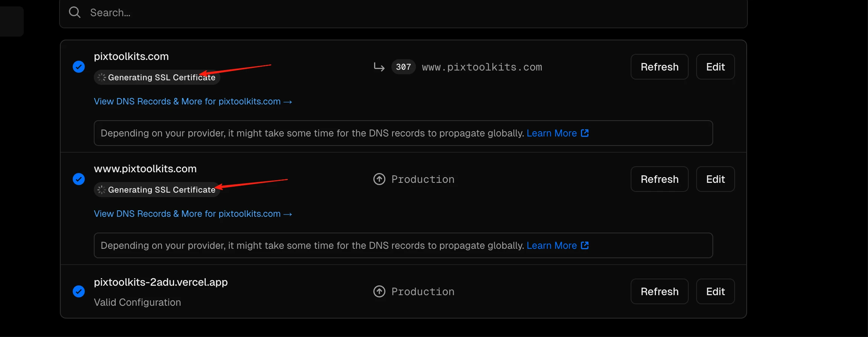Edit the pixtoolkits-2adu.vercel.app domain
The image size is (868, 337).
click(x=715, y=291)
